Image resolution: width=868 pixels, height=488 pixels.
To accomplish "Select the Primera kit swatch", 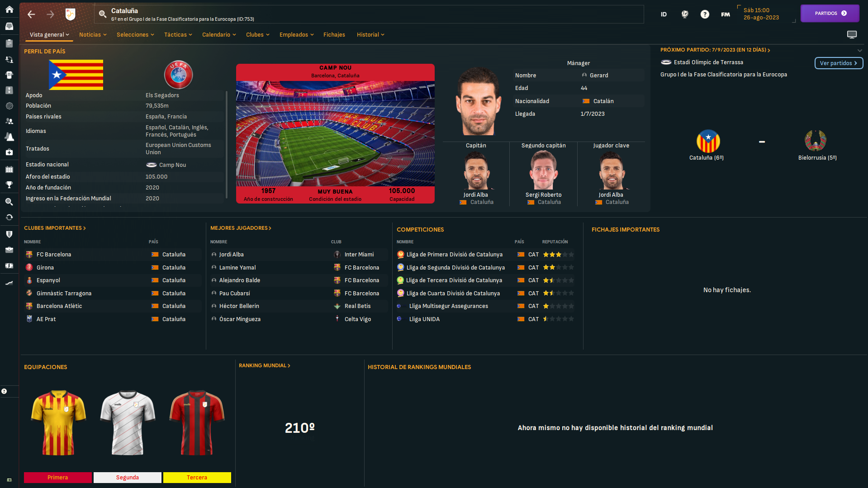I will (58, 478).
